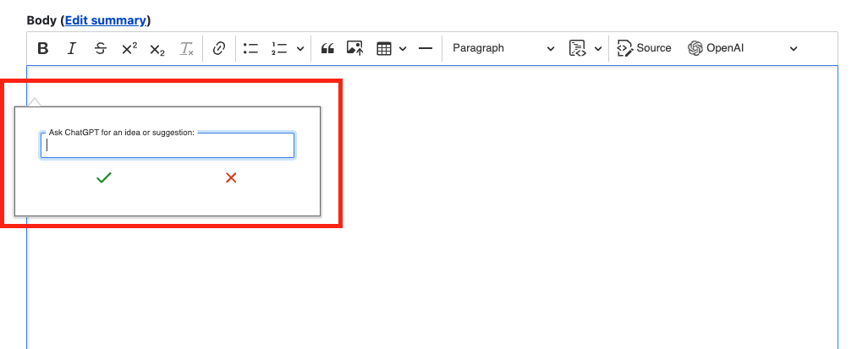868x349 pixels.
Task: Insert a horizontal line
Action: [x=426, y=48]
